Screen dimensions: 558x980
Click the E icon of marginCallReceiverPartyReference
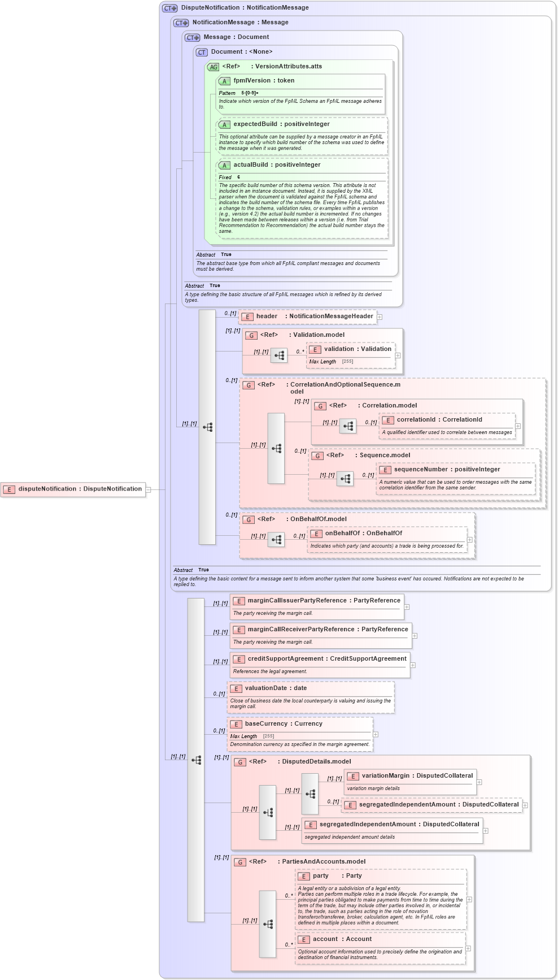tap(239, 630)
